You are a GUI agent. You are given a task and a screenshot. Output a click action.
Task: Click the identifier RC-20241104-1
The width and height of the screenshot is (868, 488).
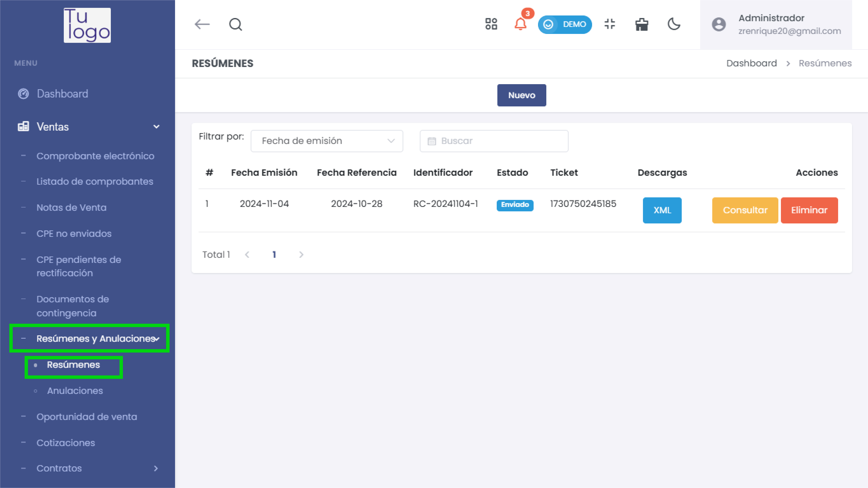[445, 204]
